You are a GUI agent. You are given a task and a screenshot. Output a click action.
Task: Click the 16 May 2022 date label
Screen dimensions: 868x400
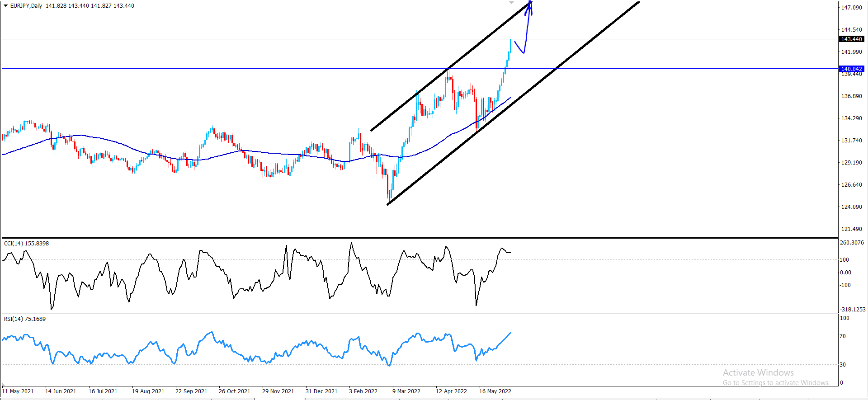(x=495, y=391)
